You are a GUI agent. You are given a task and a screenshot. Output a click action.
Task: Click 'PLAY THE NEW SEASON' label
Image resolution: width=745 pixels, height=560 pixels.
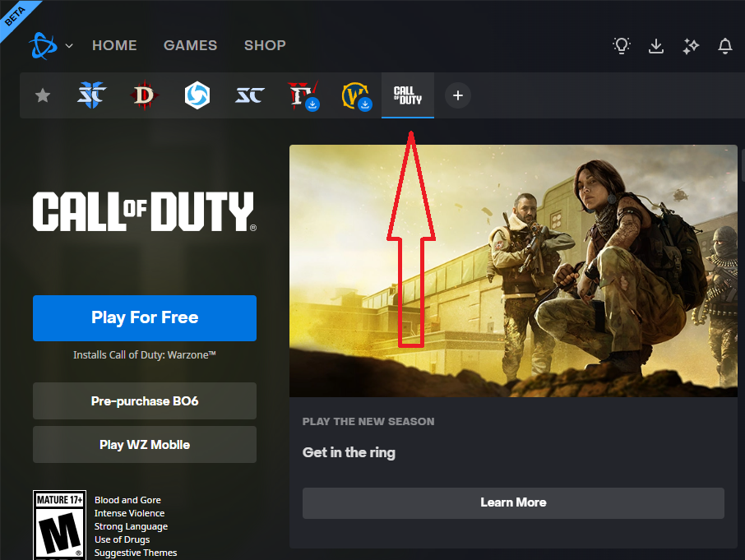click(x=368, y=421)
